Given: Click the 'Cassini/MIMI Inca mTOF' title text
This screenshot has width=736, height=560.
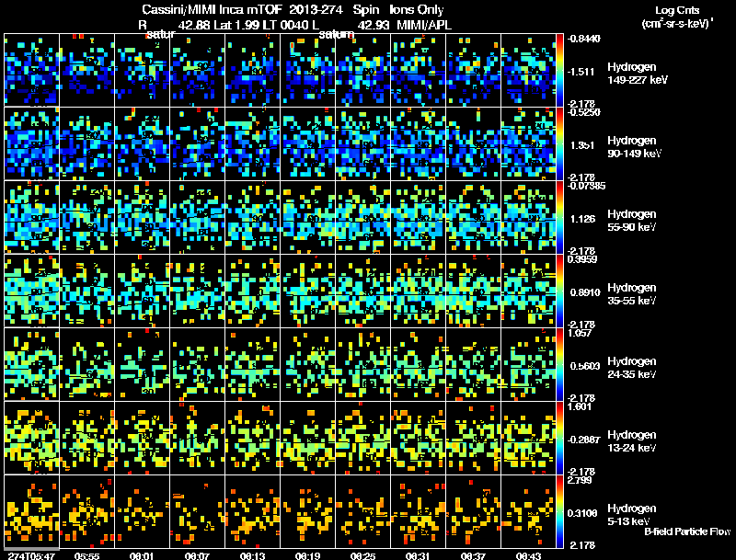Looking at the screenshot, I should coord(212,9).
